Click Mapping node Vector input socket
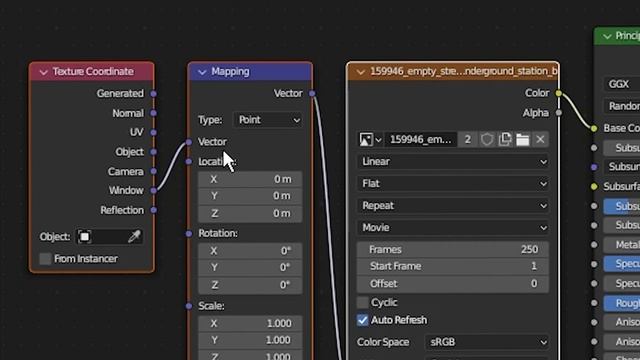Viewport: 640px width, 360px height. coord(189,142)
